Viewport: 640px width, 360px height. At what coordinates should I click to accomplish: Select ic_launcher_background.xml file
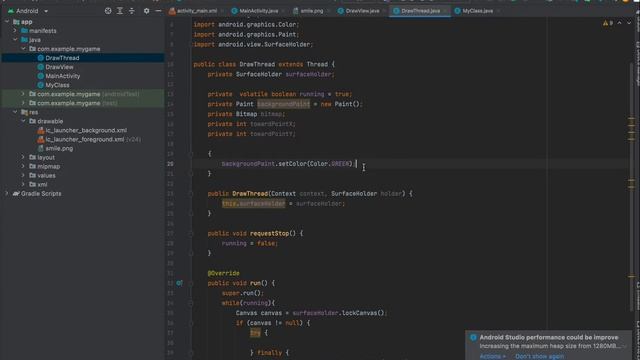pos(86,130)
